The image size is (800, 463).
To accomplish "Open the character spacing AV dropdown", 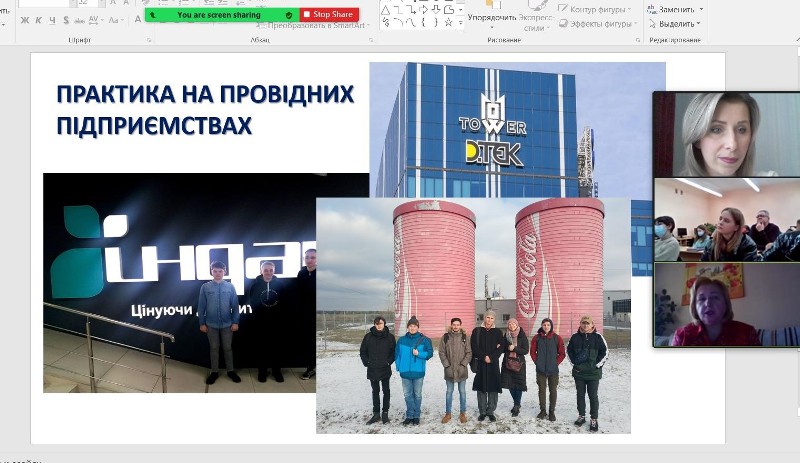I will (95, 20).
